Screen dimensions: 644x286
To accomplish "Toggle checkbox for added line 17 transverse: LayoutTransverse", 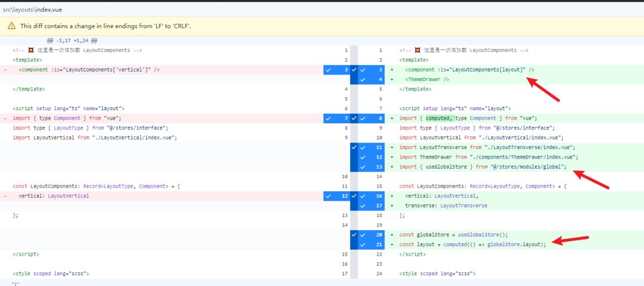I will click(x=363, y=206).
